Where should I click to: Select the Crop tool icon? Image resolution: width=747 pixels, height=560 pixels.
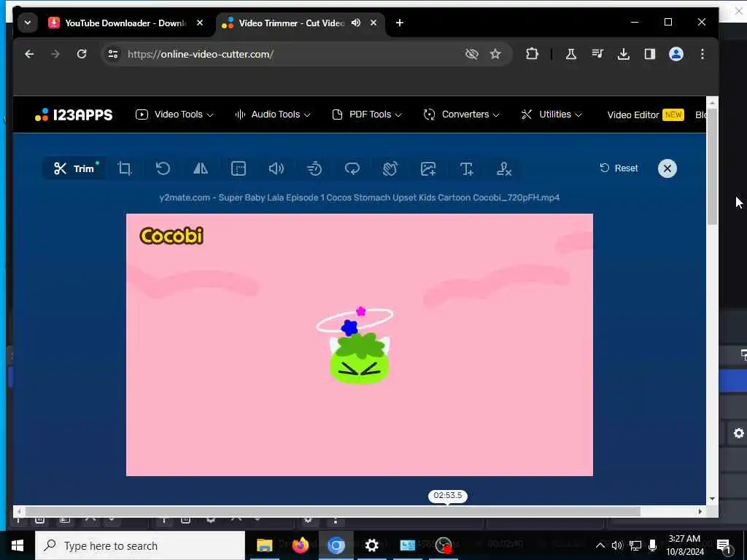pyautogui.click(x=124, y=168)
